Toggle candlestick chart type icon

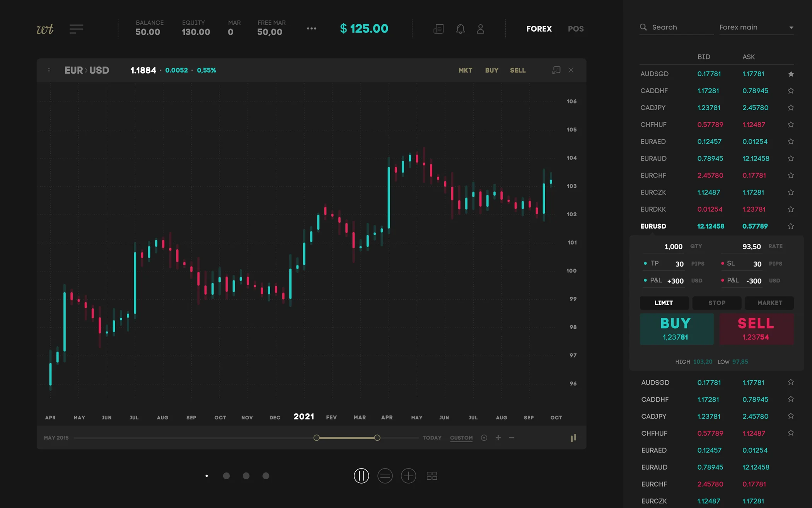point(573,438)
